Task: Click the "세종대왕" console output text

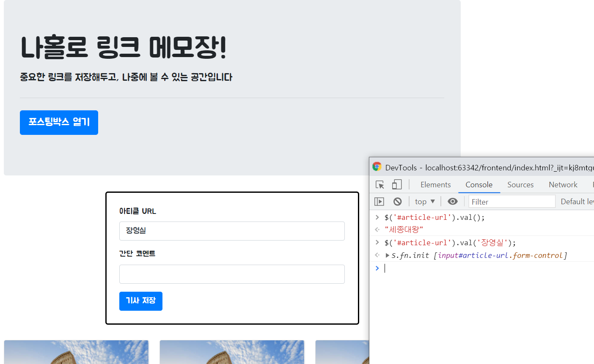Action: click(404, 230)
